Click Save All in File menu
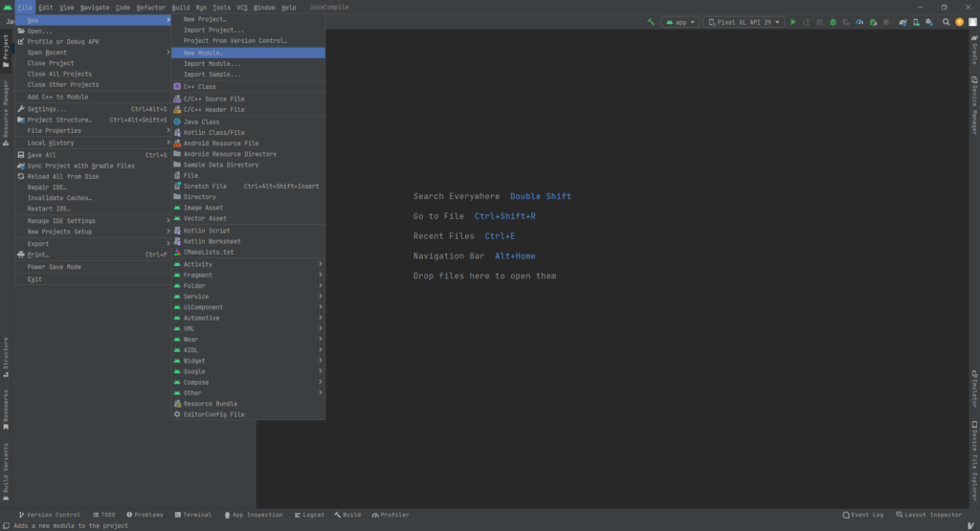Viewport: 980px width, 531px height. pos(93,155)
